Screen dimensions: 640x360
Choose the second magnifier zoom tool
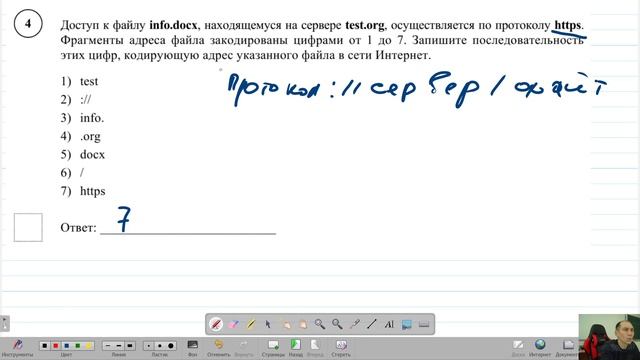(337, 324)
